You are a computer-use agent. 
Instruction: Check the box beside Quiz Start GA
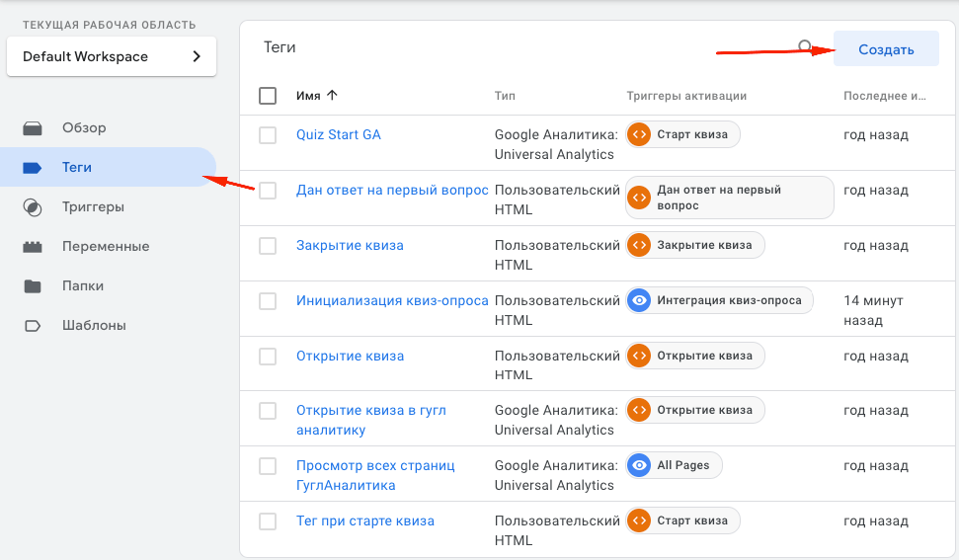click(x=268, y=135)
